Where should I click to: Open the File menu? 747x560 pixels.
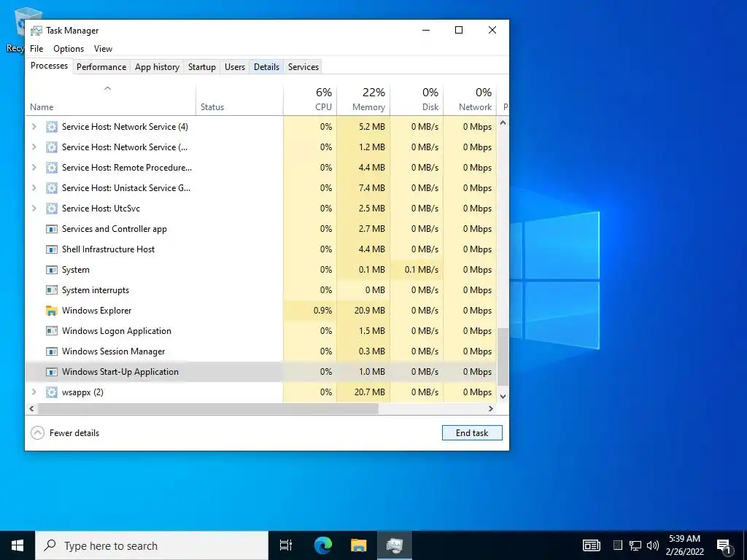coord(36,49)
